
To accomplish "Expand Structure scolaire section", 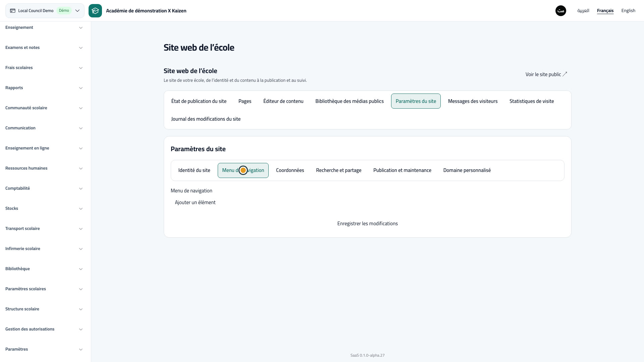I will [x=44, y=309].
